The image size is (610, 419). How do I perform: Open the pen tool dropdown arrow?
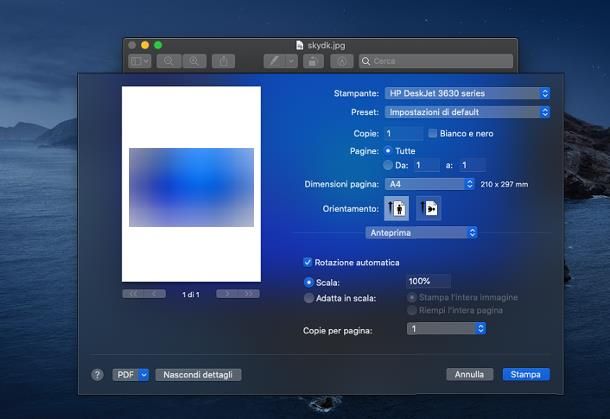point(292,61)
